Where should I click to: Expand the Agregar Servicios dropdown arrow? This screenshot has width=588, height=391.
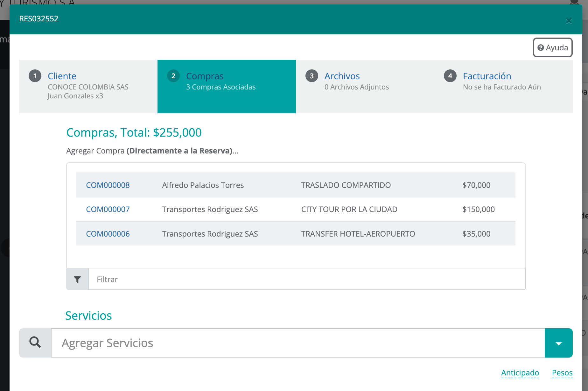(x=558, y=343)
